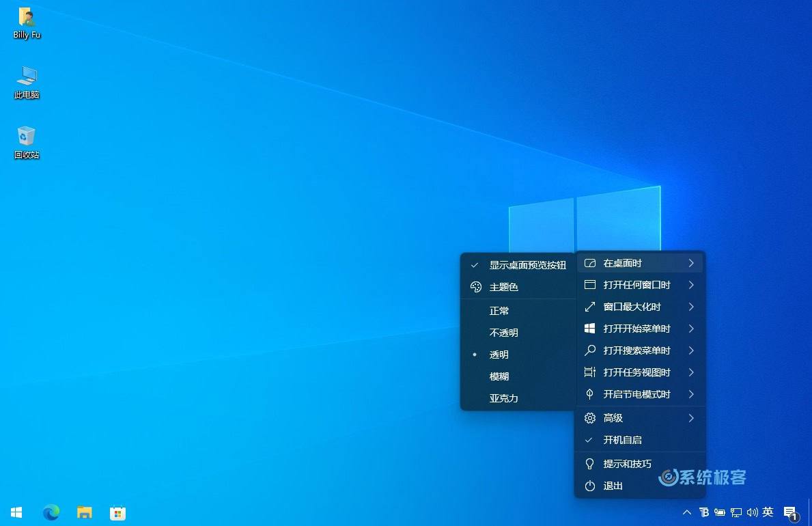This screenshot has width=812, height=526.
Task: Show hidden tray icons chevron
Action: click(x=686, y=512)
